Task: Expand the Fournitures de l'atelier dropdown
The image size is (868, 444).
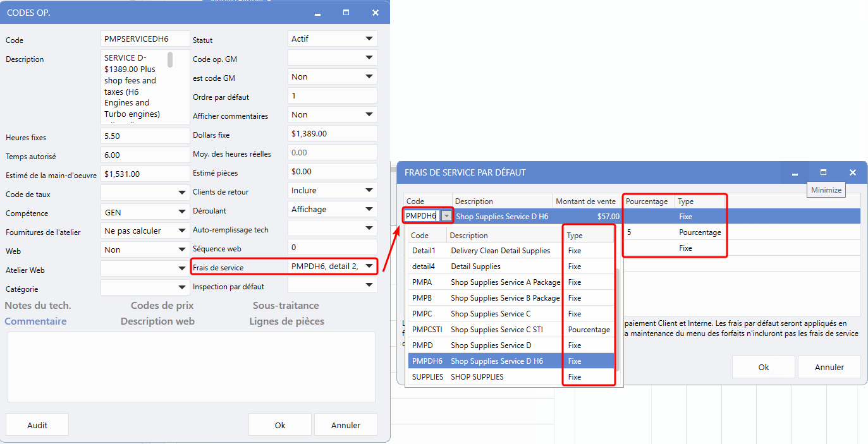Action: tap(181, 231)
